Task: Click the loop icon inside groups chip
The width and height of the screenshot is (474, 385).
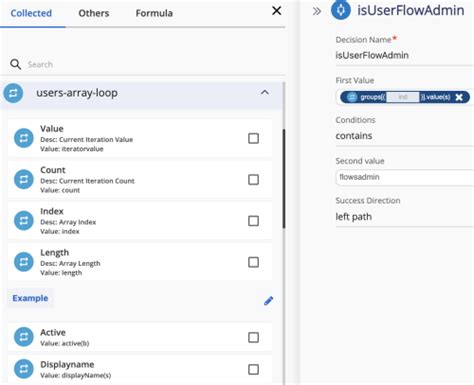Action: [x=352, y=97]
